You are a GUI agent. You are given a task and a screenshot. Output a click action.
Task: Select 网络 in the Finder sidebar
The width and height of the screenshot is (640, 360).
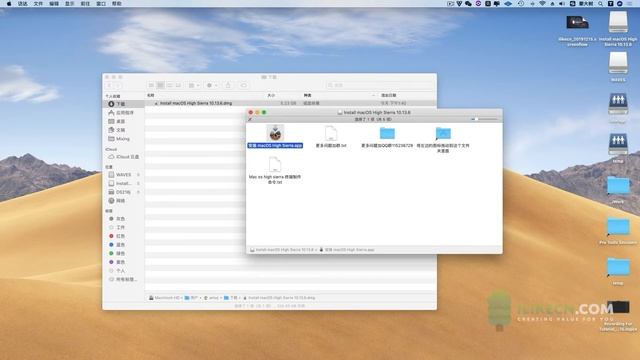click(x=124, y=201)
